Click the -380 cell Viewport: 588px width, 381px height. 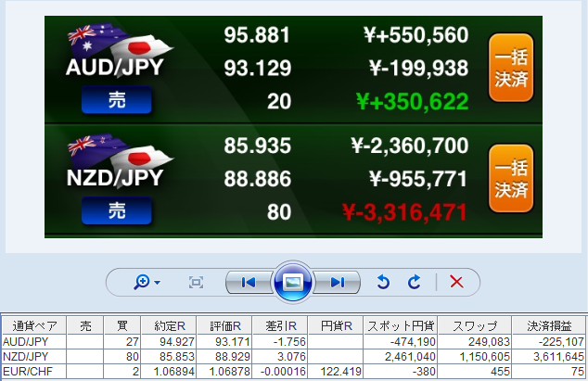400,371
